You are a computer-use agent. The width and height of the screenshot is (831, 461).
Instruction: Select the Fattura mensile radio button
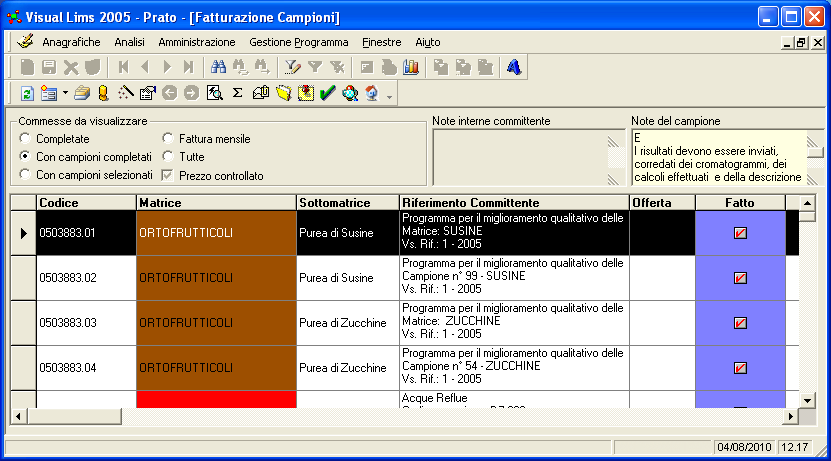[167, 138]
